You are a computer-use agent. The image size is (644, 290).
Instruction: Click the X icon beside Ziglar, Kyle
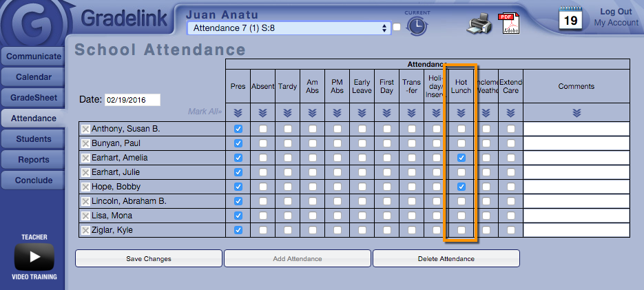point(85,230)
